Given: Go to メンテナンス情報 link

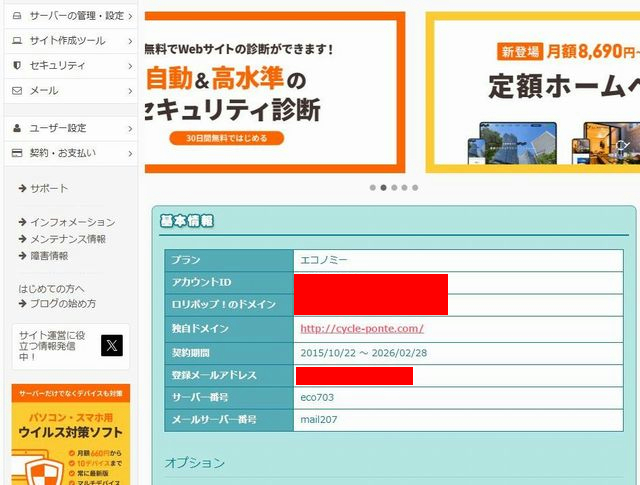Looking at the screenshot, I should pos(67,239).
